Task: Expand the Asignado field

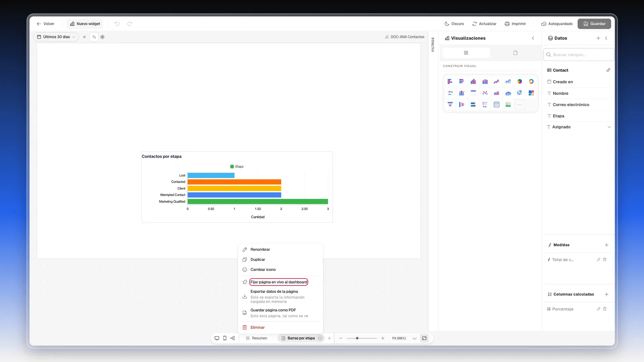Action: 609,127
